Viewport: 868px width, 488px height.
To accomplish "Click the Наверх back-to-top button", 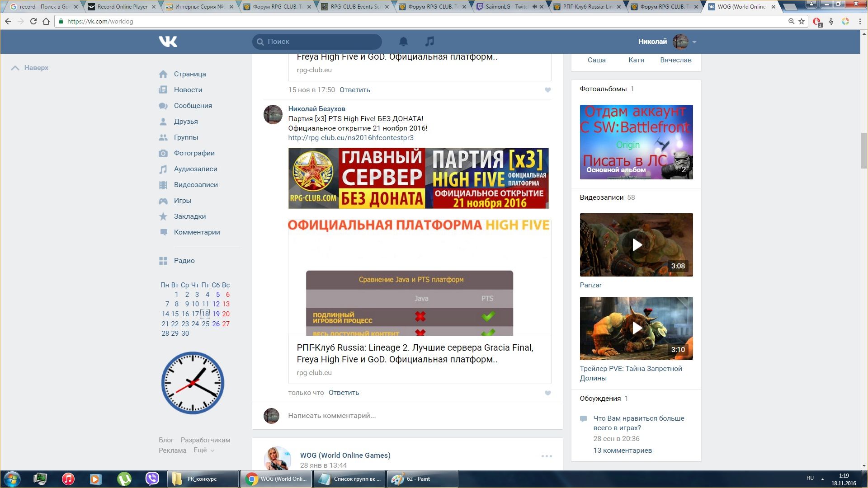I will pyautogui.click(x=30, y=68).
